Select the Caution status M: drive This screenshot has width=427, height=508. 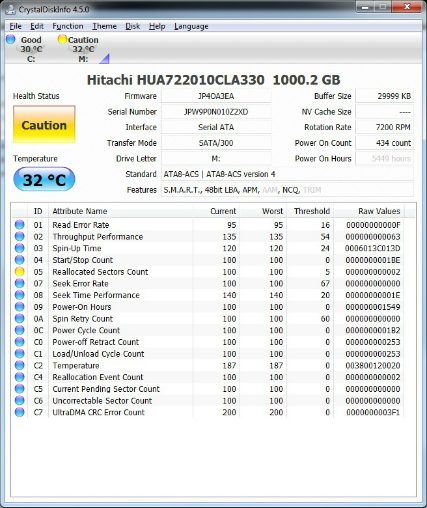(x=79, y=49)
